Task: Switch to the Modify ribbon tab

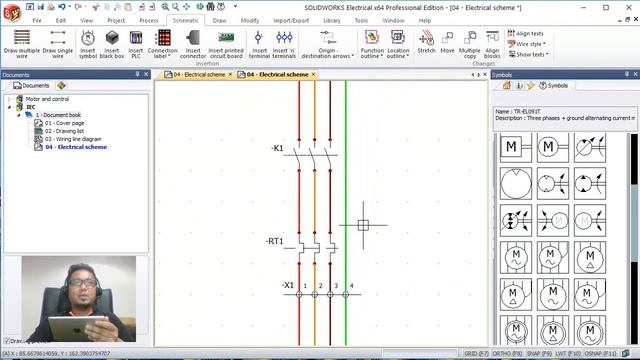Action: 250,20
